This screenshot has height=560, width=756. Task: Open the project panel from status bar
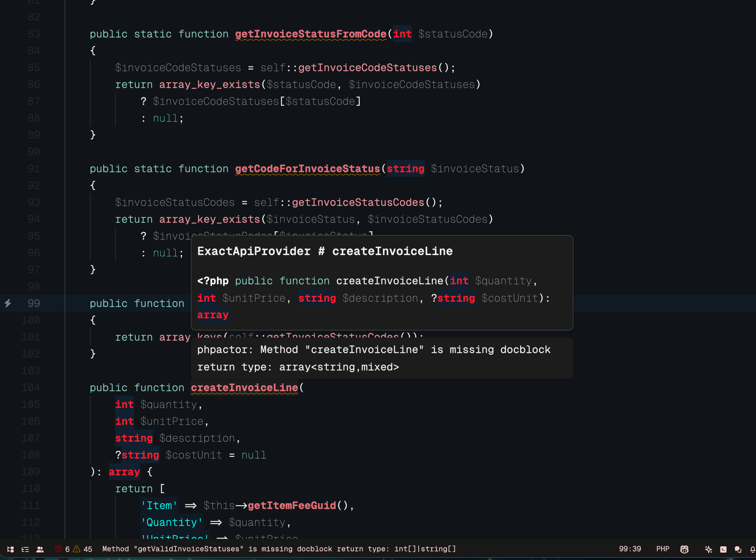[x=11, y=549]
